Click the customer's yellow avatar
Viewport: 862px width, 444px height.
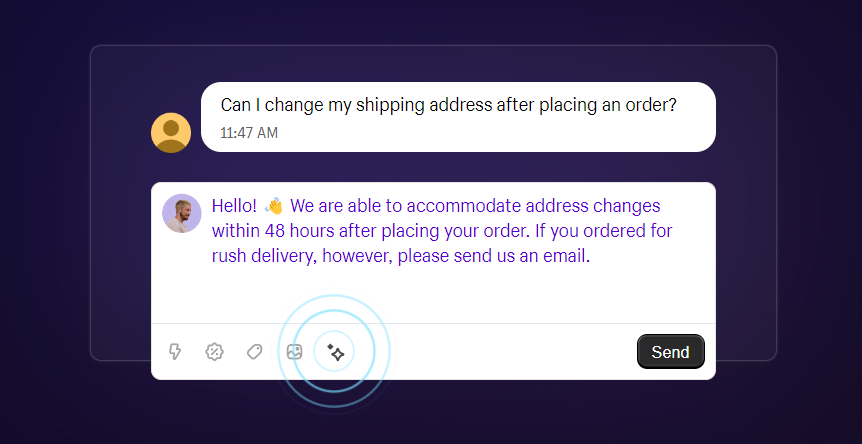point(171,132)
